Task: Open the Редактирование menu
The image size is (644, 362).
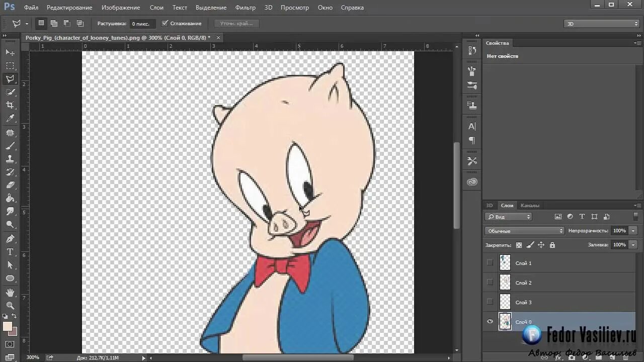Action: (69, 8)
